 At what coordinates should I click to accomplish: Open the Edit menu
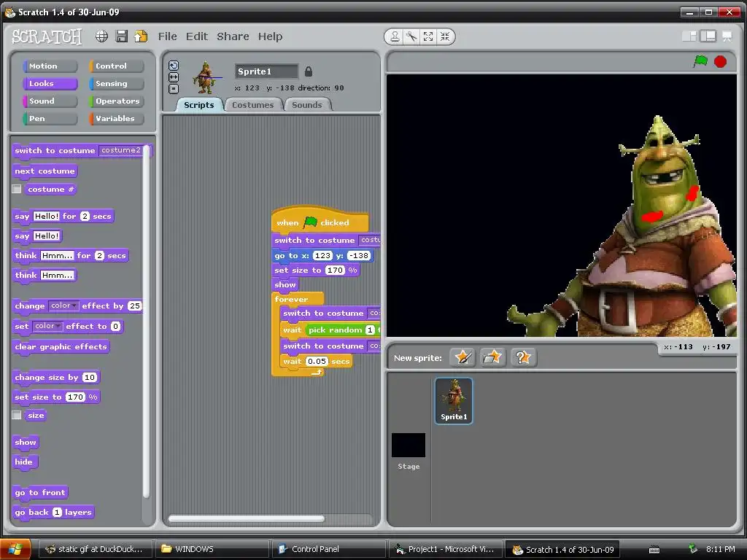197,36
